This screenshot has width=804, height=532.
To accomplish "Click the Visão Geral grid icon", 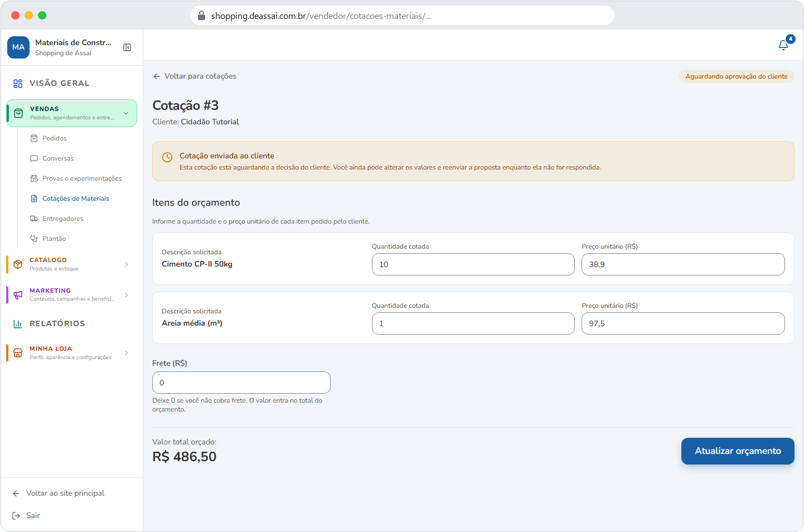I will coord(18,84).
